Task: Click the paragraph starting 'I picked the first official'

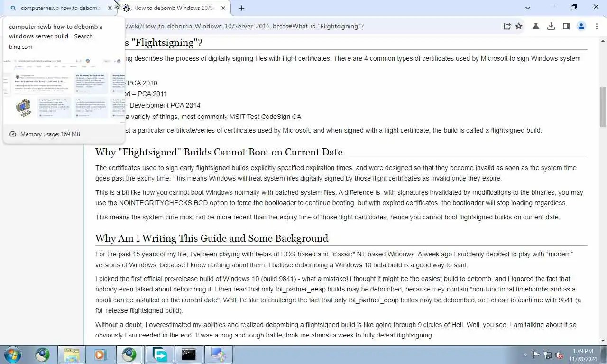Action: pos(338,294)
